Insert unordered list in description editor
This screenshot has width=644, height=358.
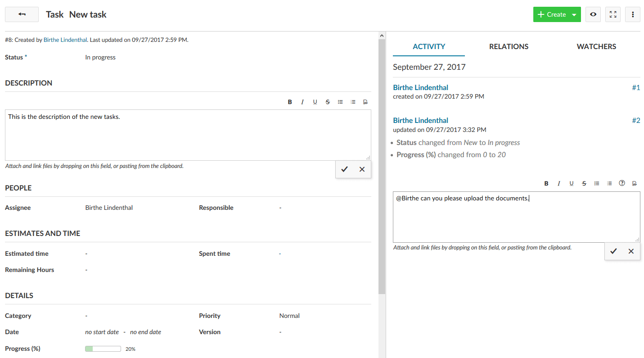pyautogui.click(x=340, y=102)
